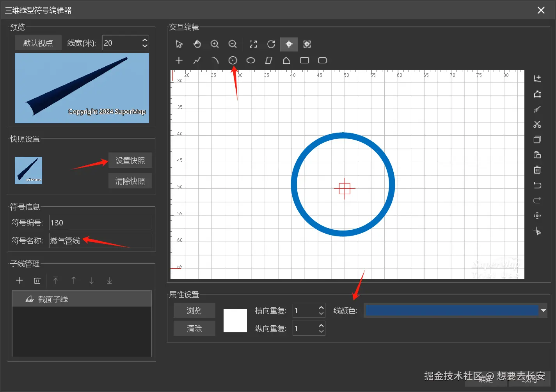This screenshot has height=392, width=556.
Task: Click the redo arrow icon
Action: (537, 200)
